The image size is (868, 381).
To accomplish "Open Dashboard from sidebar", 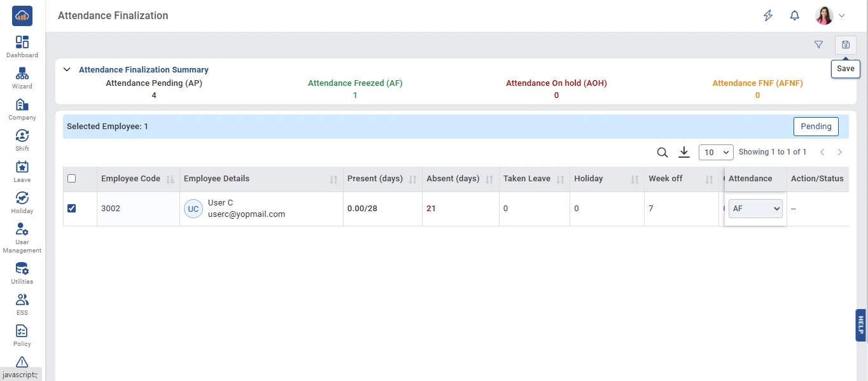I will [22, 46].
